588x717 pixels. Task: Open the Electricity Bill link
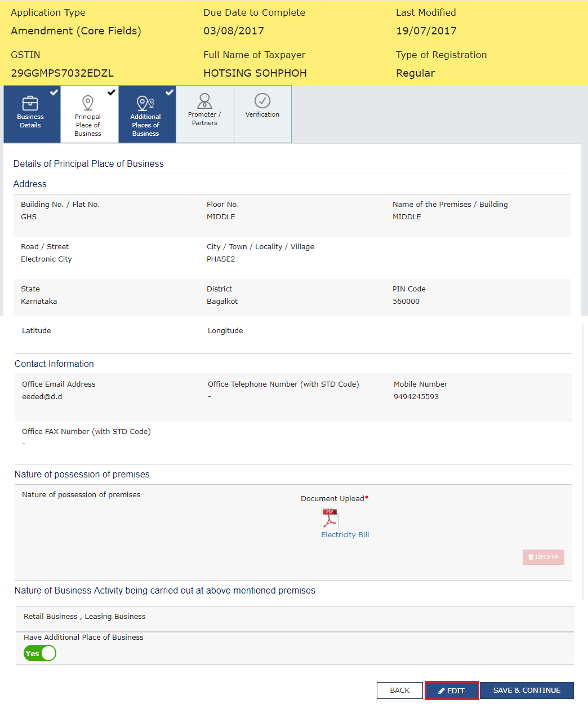345,534
